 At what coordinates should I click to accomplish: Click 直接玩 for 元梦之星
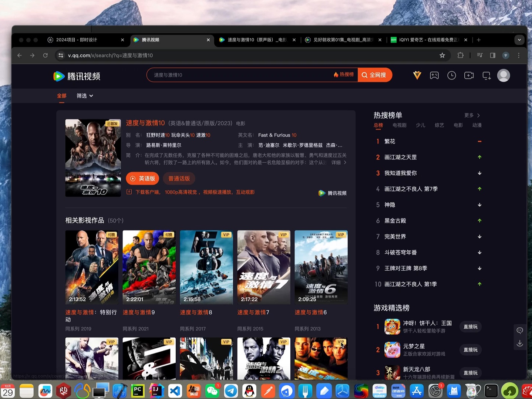pos(471,350)
